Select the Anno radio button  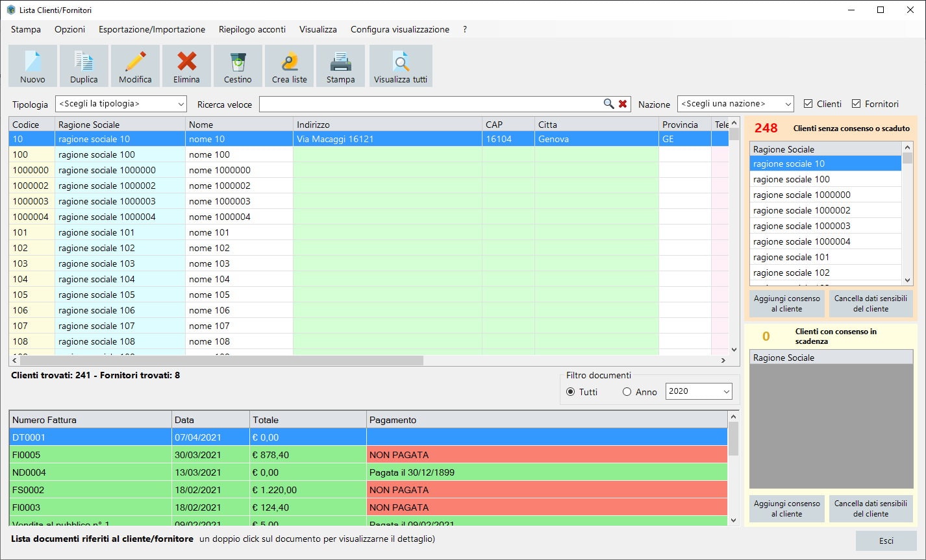coord(627,392)
